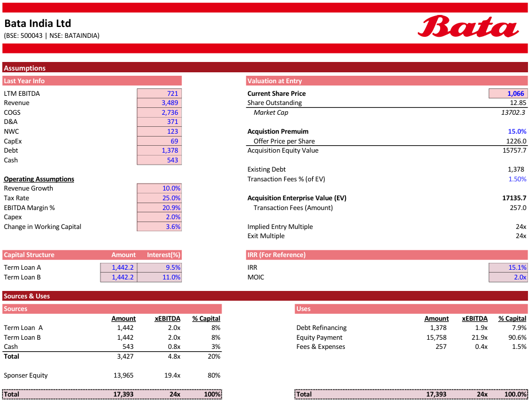Click the Sponser Equity 19.4x multiple

[x=172, y=375]
